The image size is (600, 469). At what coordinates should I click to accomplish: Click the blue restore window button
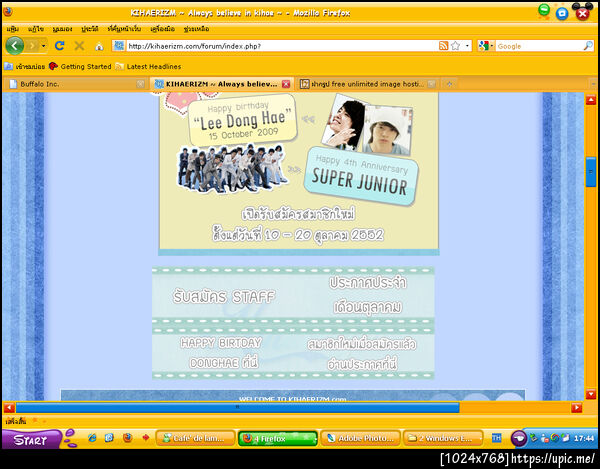coord(562,14)
